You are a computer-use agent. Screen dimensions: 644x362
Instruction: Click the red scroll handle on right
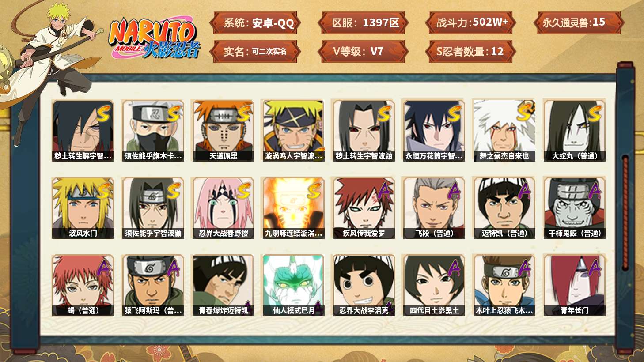tap(625, 213)
